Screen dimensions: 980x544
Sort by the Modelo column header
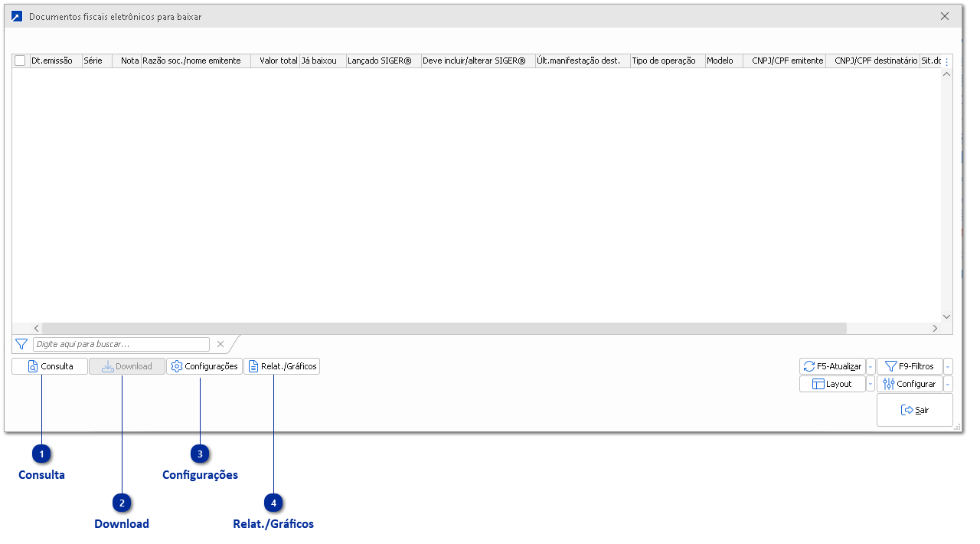(724, 61)
